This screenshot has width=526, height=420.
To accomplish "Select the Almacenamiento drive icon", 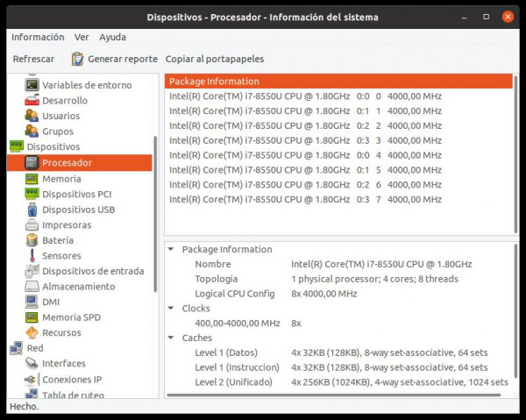I will (x=32, y=287).
